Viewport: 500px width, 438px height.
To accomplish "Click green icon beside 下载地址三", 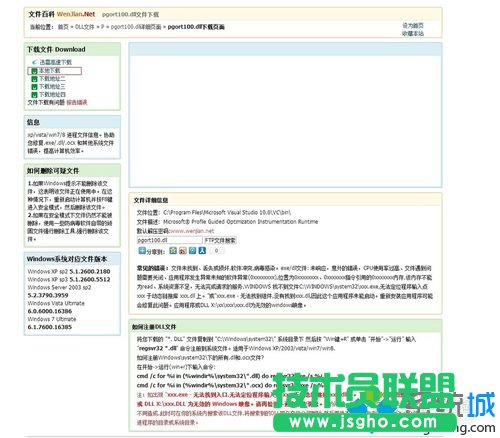I will click(x=34, y=87).
